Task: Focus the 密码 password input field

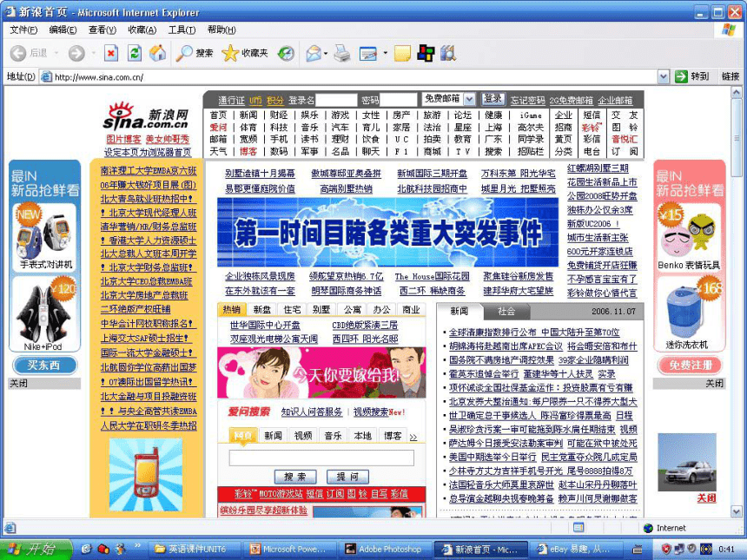Action: click(x=399, y=100)
